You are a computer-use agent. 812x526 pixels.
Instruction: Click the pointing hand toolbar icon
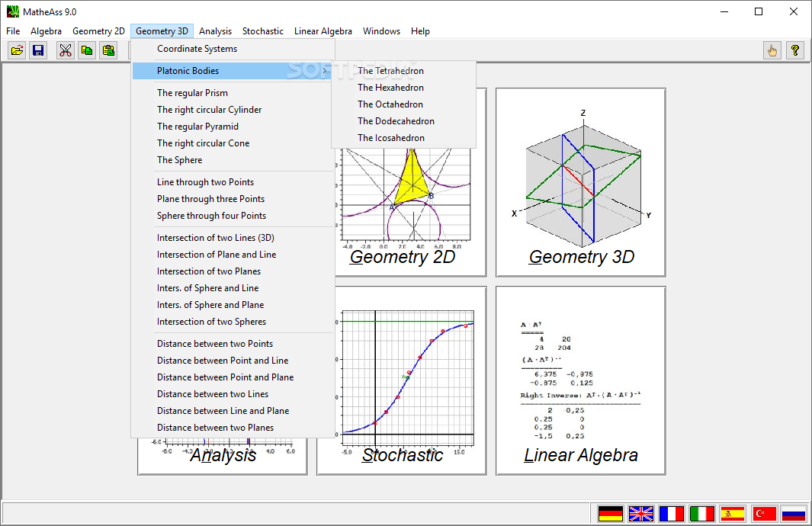(x=772, y=50)
